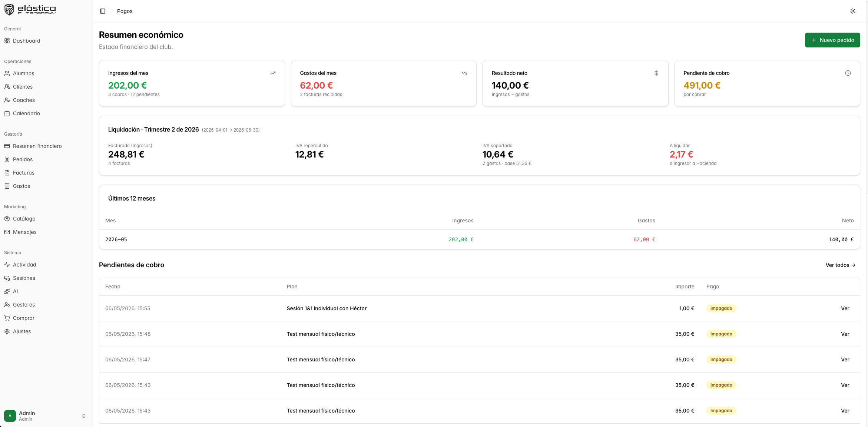Click the Gastos sheet icon

click(7, 186)
